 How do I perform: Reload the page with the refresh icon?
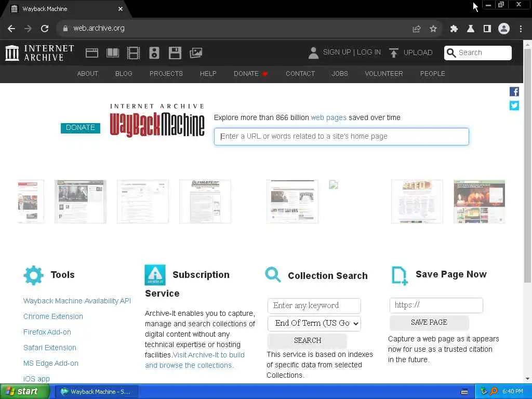point(45,29)
